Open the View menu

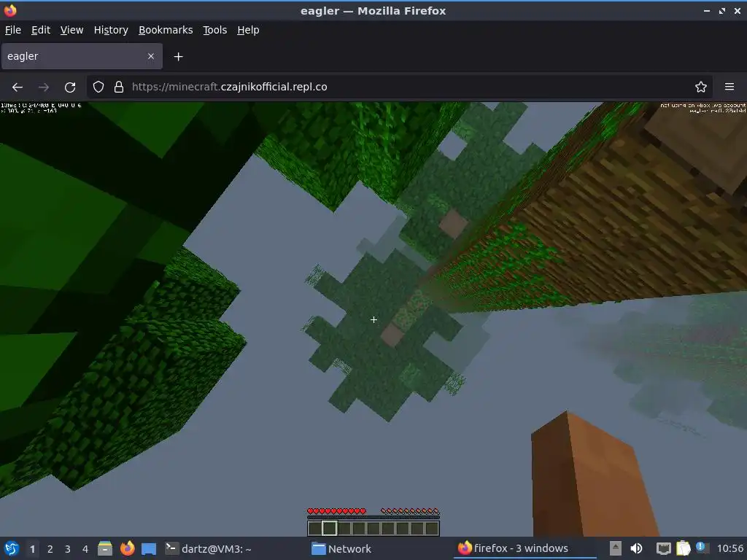pos(71,30)
